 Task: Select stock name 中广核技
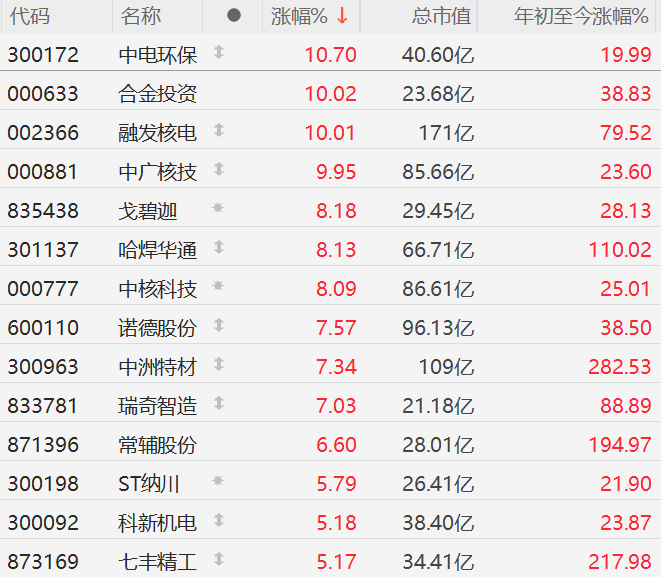click(158, 172)
